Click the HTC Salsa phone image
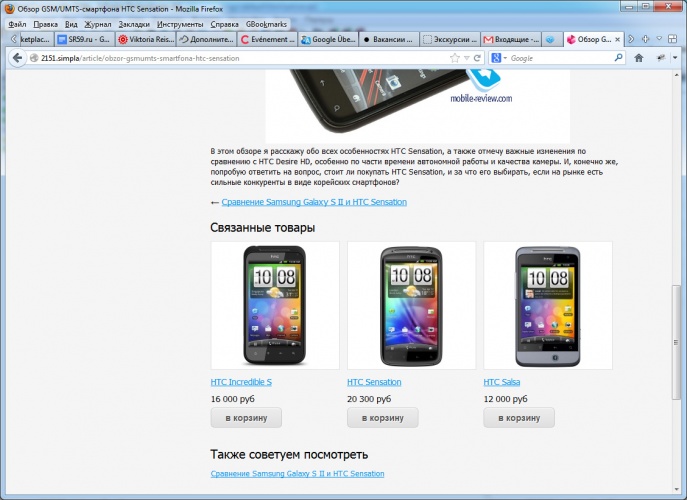This screenshot has width=687, height=500. point(548,305)
